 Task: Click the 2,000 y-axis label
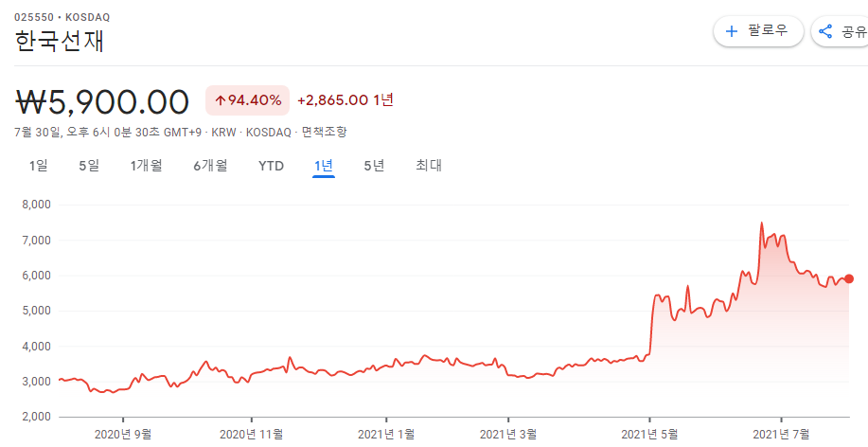(37, 417)
